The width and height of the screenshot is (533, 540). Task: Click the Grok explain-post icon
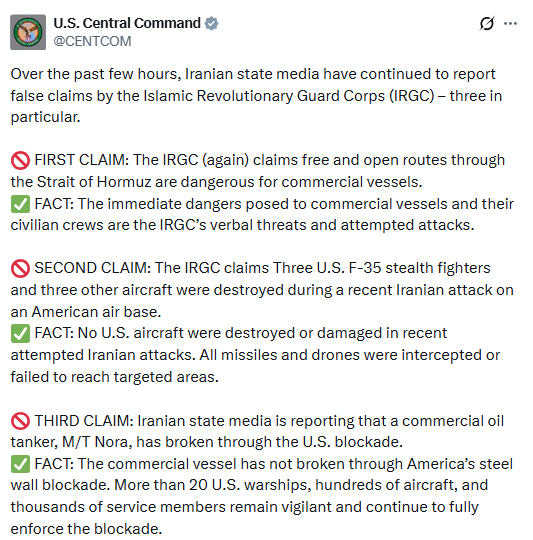pyautogui.click(x=487, y=23)
